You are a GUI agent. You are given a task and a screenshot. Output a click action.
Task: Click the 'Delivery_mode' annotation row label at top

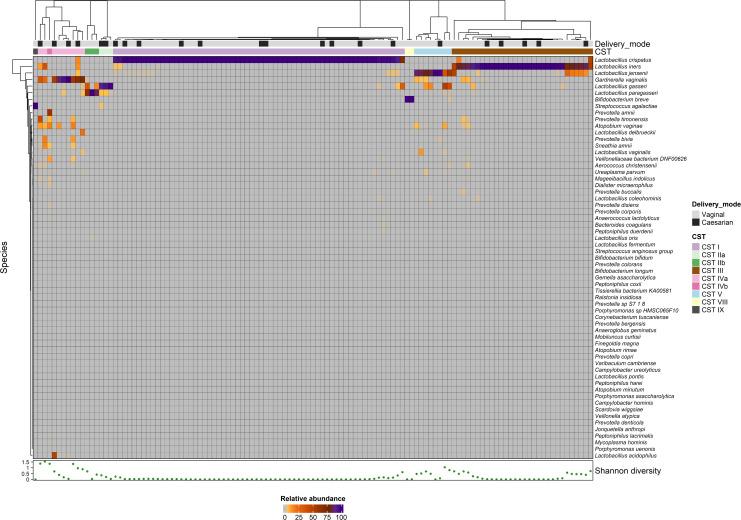click(622, 44)
